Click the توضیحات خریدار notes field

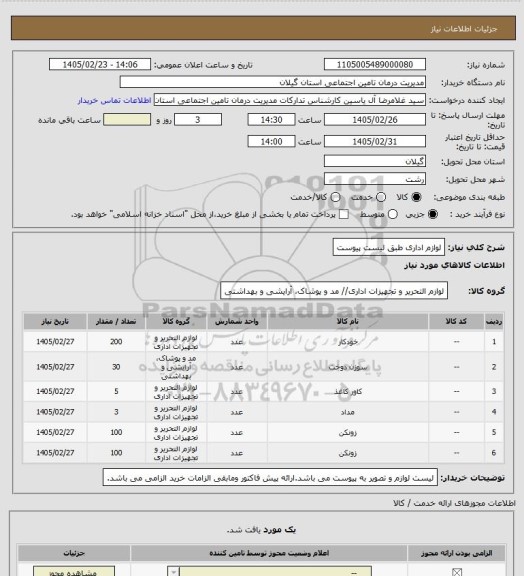[270, 477]
